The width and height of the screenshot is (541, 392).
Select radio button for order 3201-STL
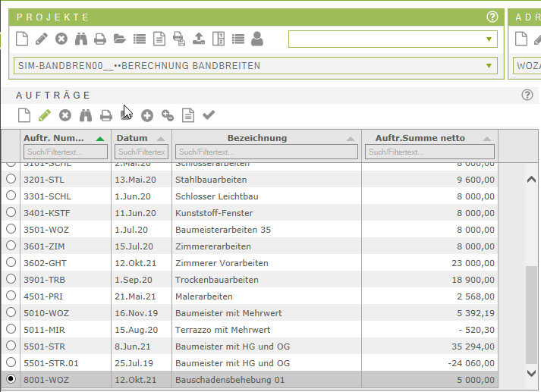point(11,180)
